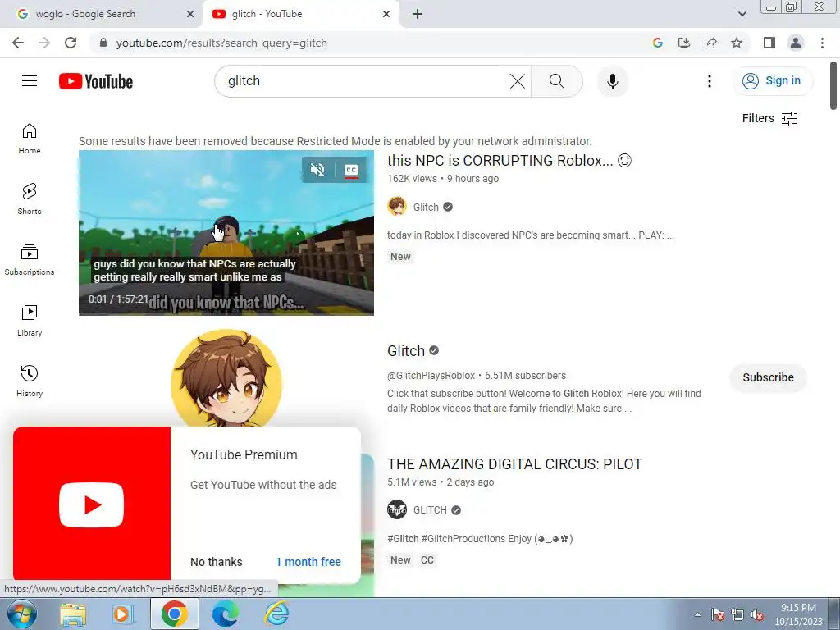
Task: Click the YouTube logo
Action: point(96,81)
